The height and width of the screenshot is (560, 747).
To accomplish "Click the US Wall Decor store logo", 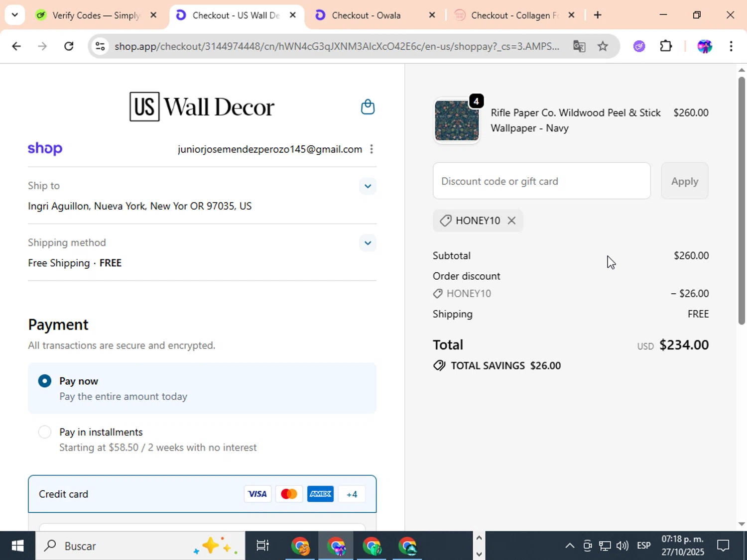I will [x=202, y=107].
